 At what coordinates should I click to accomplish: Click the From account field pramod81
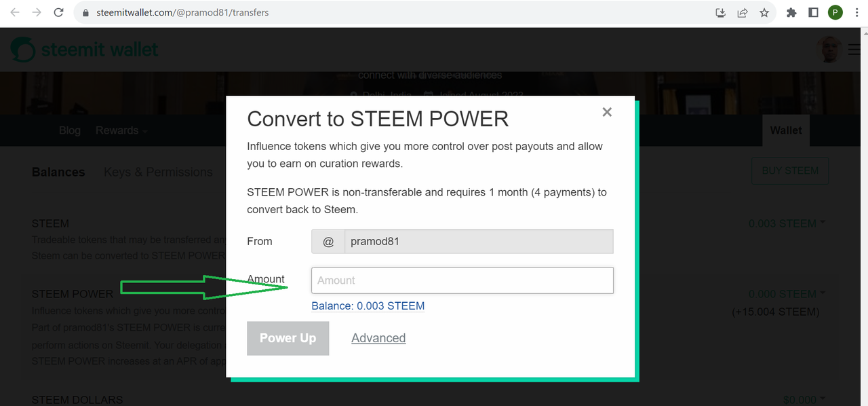[x=479, y=241]
